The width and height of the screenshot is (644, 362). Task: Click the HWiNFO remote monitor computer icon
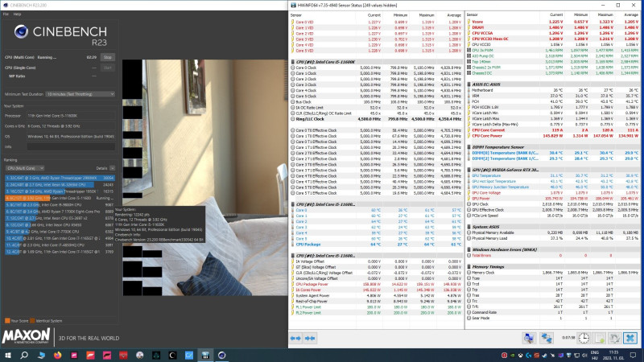[x=529, y=338]
